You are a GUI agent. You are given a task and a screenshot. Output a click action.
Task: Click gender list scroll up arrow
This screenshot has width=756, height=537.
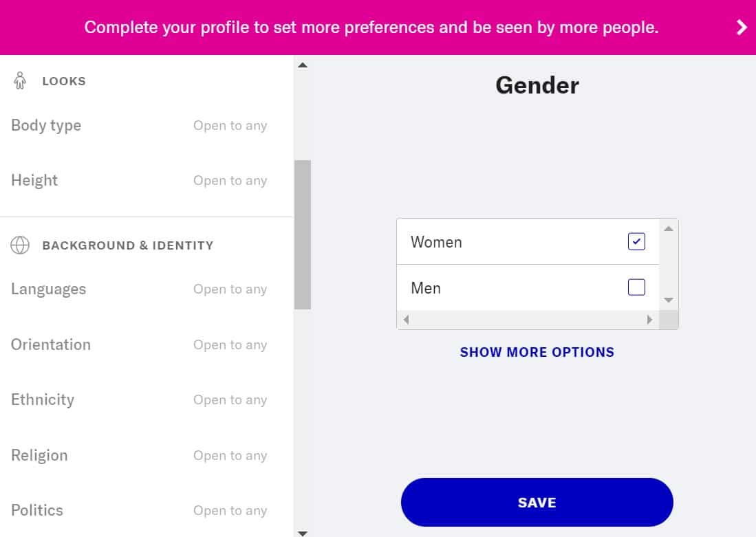coord(668,228)
